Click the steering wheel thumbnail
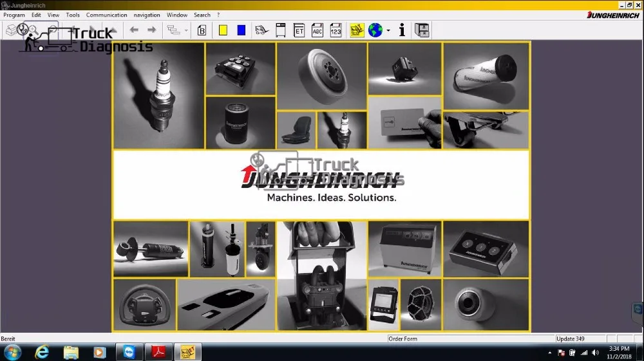 144,305
